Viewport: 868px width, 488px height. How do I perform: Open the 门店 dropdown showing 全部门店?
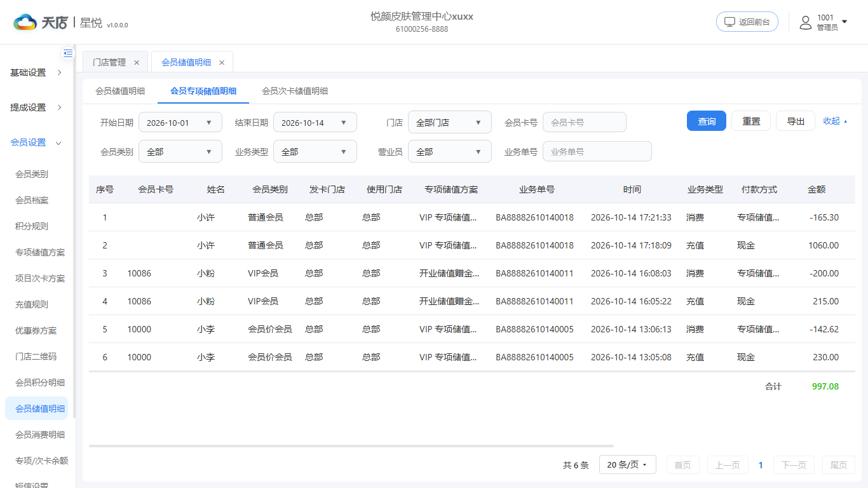point(450,123)
